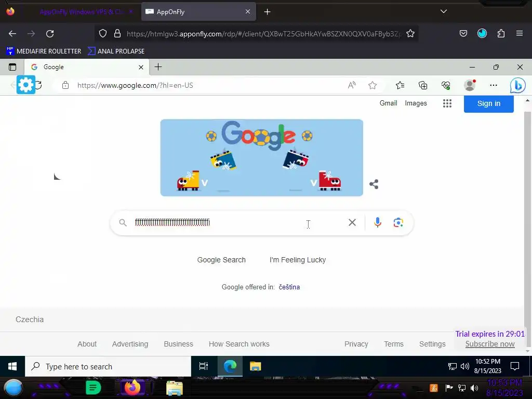532x399 pixels.
Task: Expand Firefox list all tabs chevron
Action: (x=444, y=11)
